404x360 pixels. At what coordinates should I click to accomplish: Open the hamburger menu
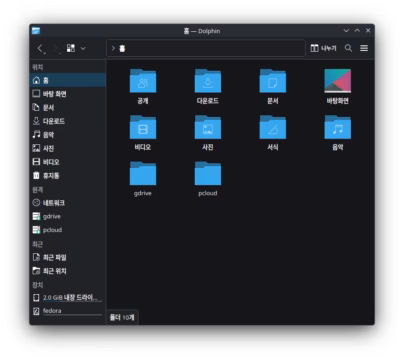[x=364, y=48]
